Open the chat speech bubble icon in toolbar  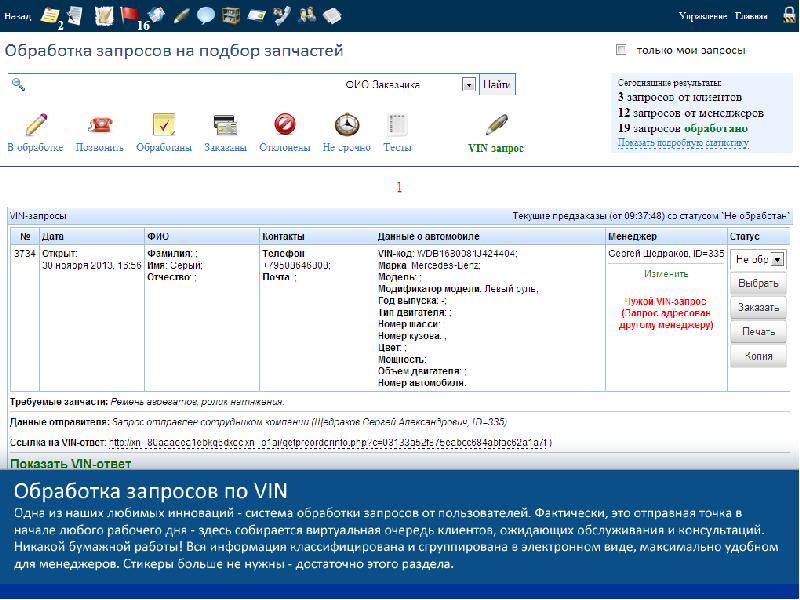click(205, 15)
